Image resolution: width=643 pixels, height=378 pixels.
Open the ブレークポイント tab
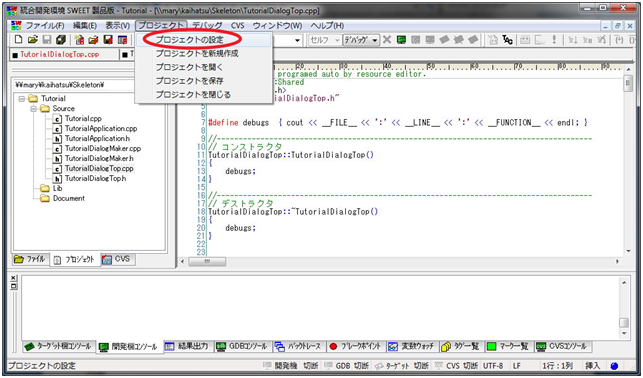click(356, 346)
